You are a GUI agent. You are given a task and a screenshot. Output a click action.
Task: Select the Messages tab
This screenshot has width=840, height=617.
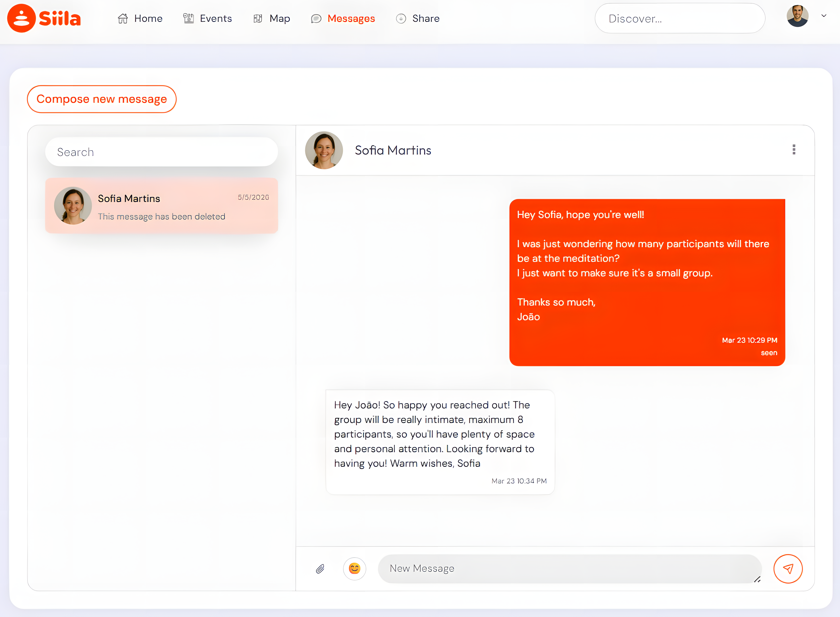343,19
